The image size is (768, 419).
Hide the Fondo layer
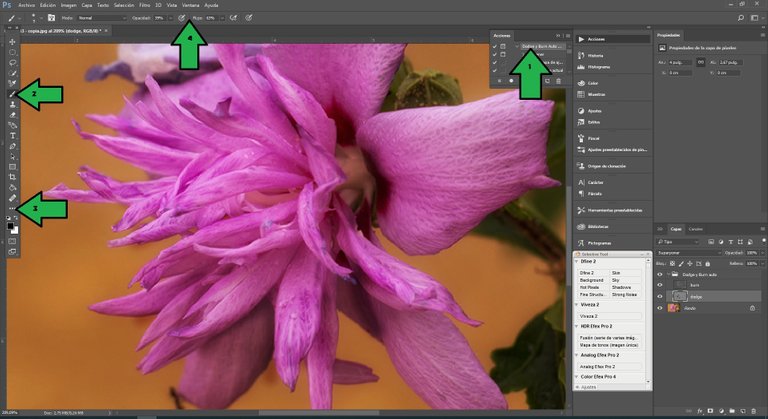[x=660, y=308]
